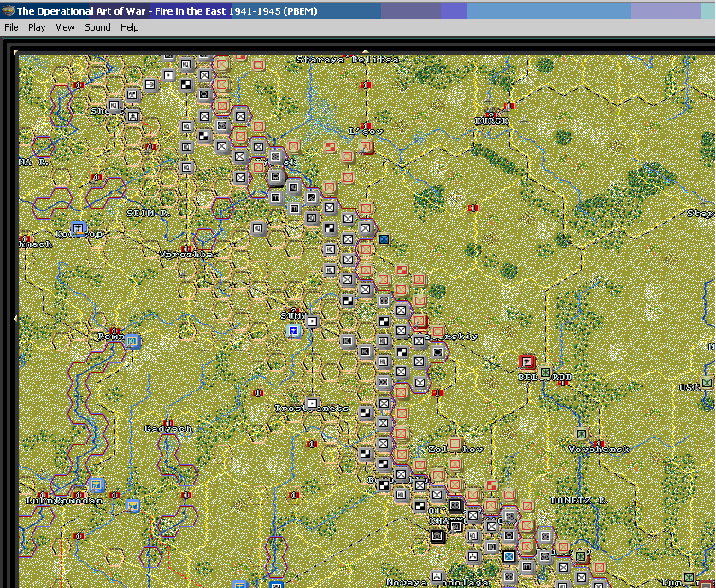
Task: Select the gray dot-symbol unit beside Sumy
Action: pos(312,321)
